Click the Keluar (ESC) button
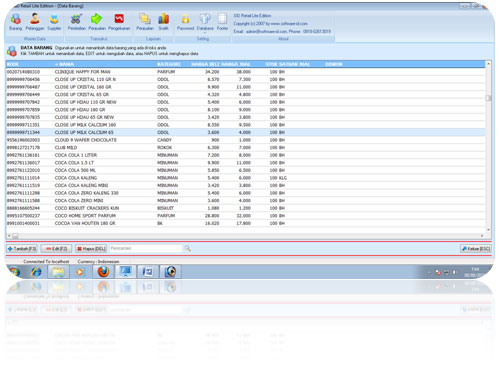This screenshot has width=499, height=373. [x=476, y=249]
